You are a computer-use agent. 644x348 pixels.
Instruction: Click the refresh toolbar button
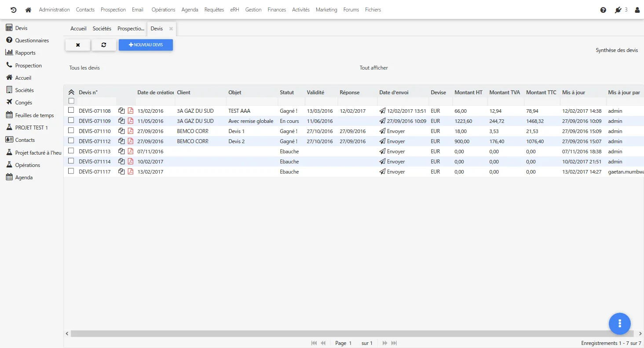pyautogui.click(x=104, y=45)
